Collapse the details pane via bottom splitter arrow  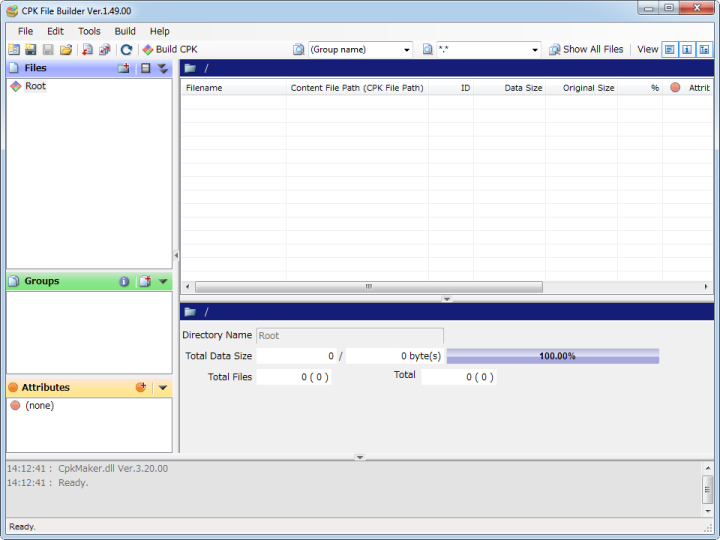tap(360, 457)
